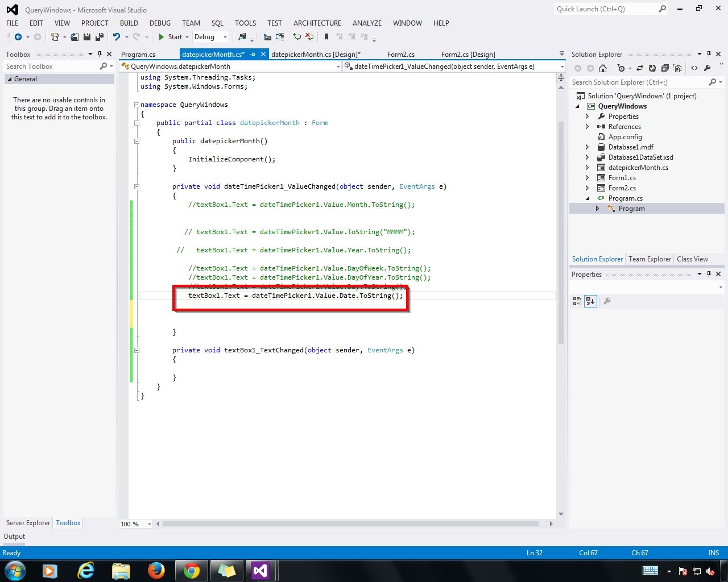Image resolution: width=728 pixels, height=582 pixels.
Task: Switch to the Team Explorer tab
Action: pos(650,259)
